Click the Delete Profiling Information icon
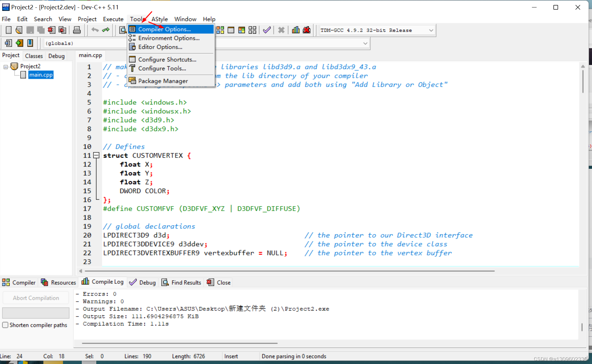This screenshot has width=592, height=364. point(307,30)
